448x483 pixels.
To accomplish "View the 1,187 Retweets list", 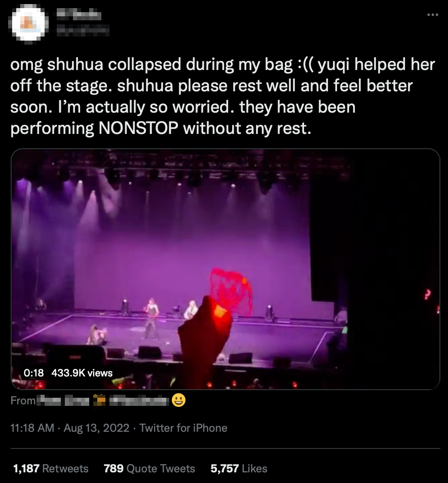I will click(51, 468).
